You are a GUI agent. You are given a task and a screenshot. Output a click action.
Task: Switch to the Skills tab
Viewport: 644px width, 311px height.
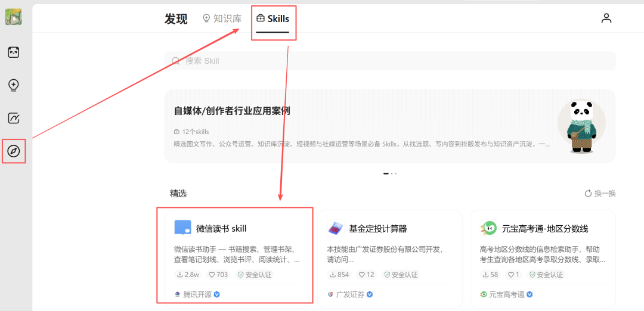coord(273,19)
